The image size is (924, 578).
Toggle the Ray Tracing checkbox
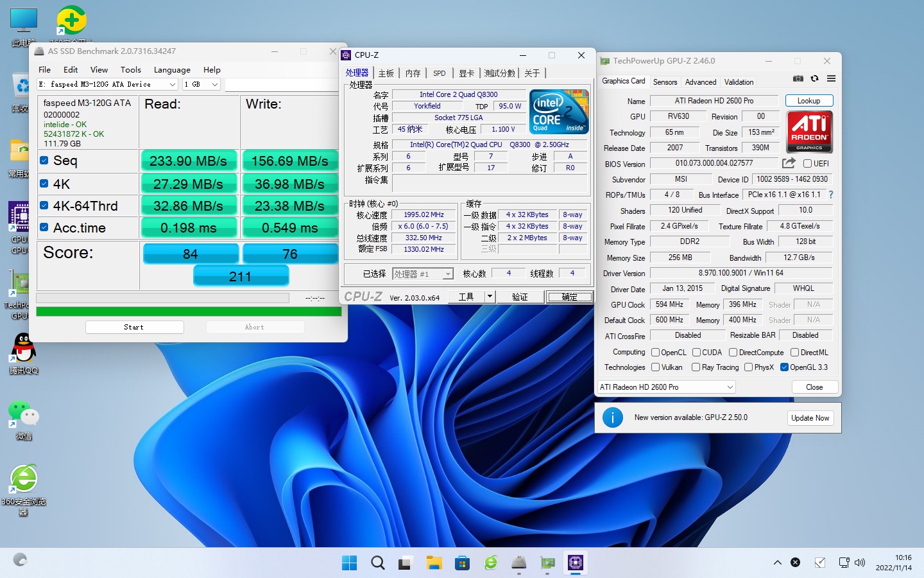696,367
